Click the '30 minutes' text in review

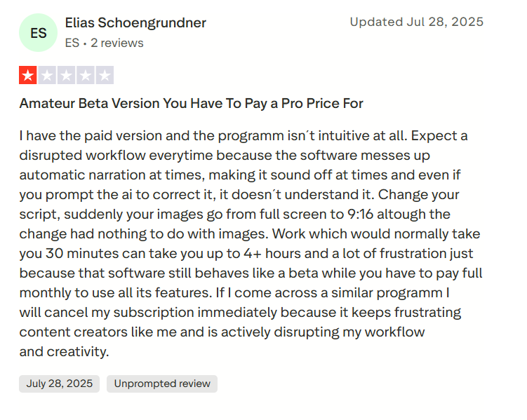(x=82, y=254)
